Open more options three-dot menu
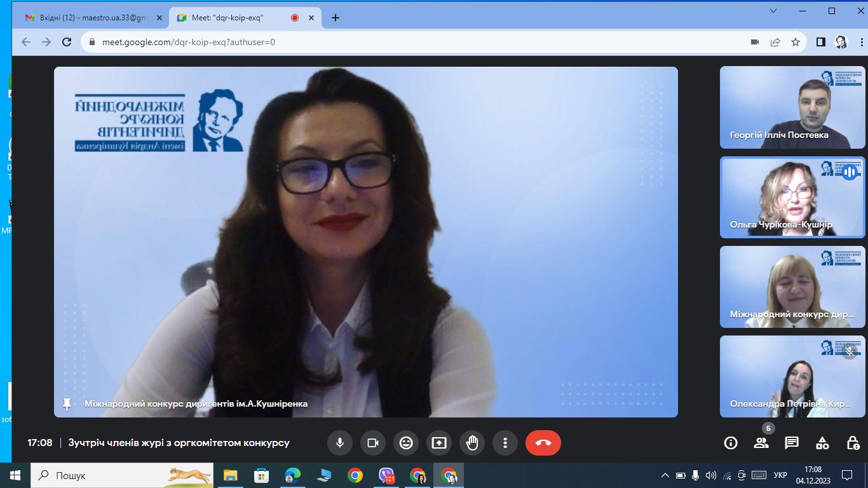Viewport: 868px width, 488px height. [505, 443]
